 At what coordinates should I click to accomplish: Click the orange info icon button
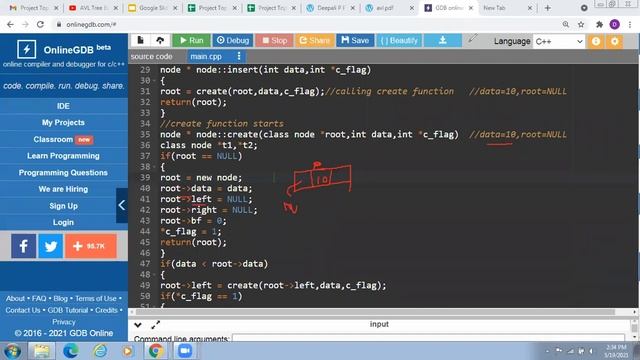[596, 41]
